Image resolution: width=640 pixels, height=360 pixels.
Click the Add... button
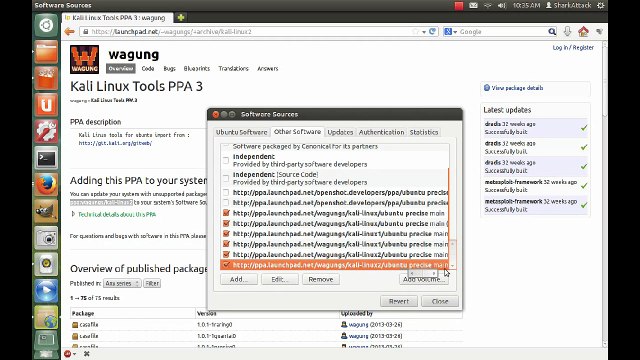tap(239, 279)
